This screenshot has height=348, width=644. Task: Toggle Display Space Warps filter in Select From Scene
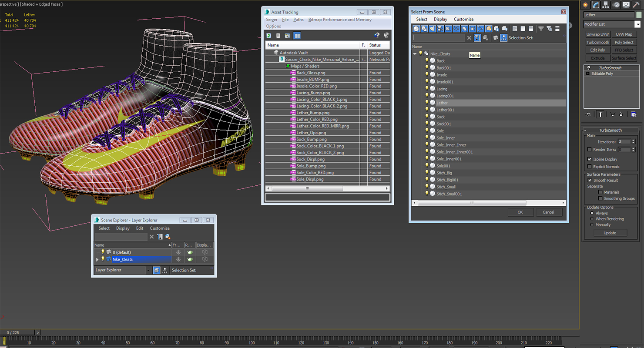pyautogui.click(x=456, y=29)
